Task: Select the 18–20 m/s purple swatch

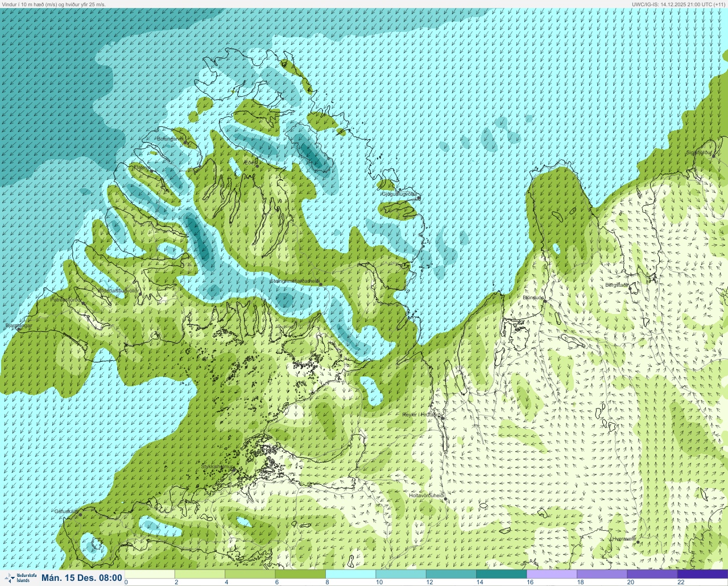Action: coord(602,574)
